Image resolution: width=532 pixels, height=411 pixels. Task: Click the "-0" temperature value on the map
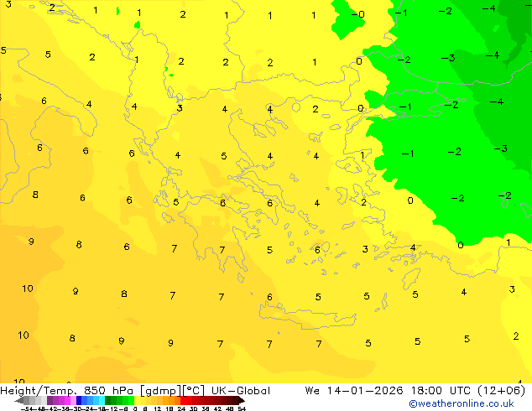pyautogui.click(x=357, y=14)
